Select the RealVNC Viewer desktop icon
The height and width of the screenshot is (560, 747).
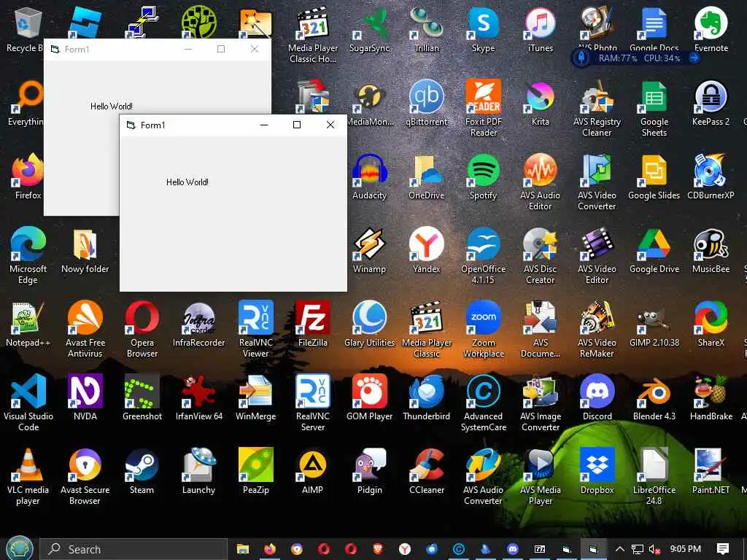click(x=256, y=329)
